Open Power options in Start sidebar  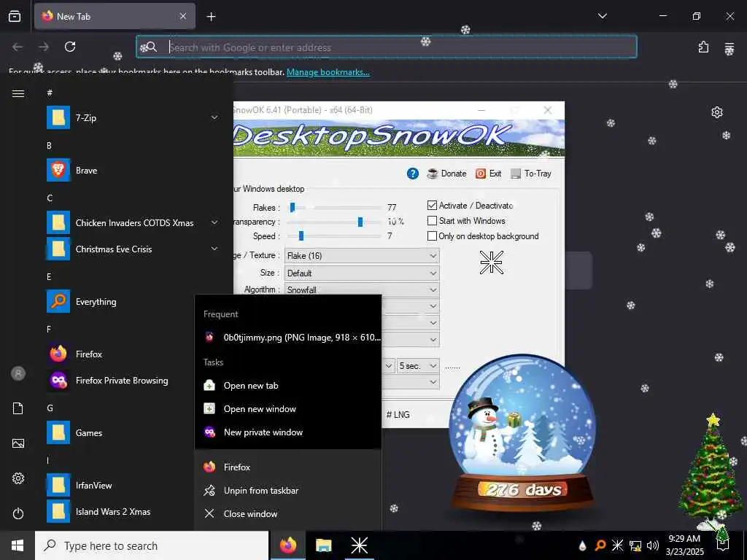click(18, 513)
